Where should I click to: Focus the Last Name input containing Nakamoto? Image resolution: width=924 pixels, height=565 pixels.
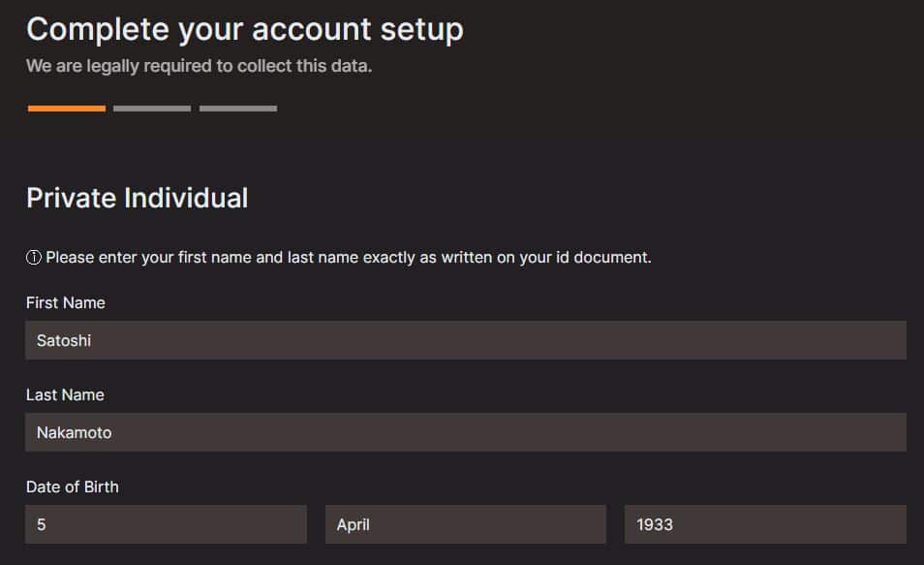coord(466,432)
